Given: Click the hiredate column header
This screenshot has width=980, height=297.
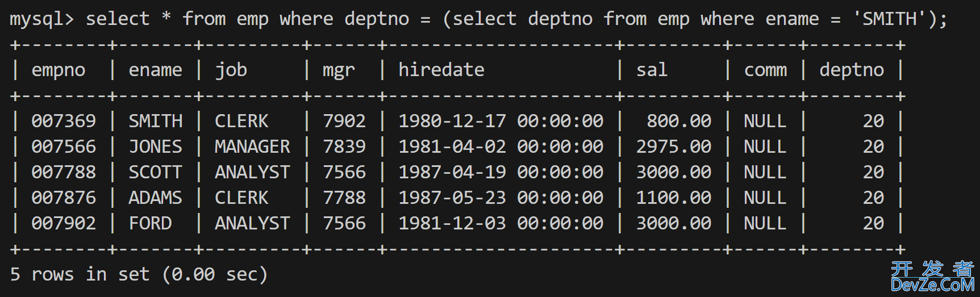Looking at the screenshot, I should [x=441, y=70].
